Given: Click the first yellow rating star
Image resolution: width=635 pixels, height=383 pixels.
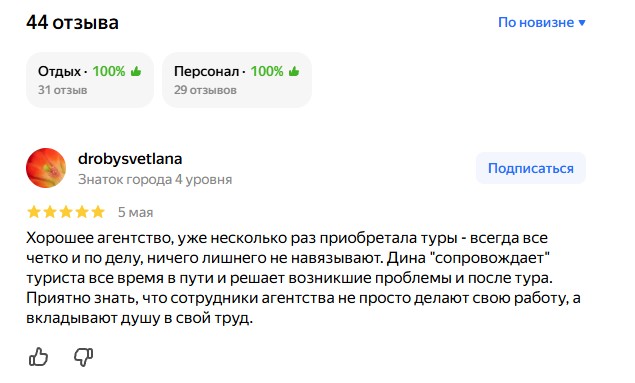Looking at the screenshot, I should click(34, 212).
